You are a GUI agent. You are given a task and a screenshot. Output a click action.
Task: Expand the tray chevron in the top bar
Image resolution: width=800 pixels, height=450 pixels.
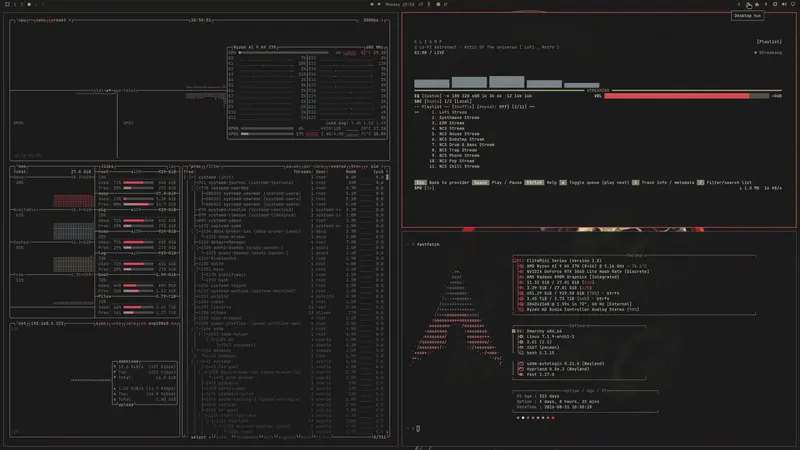pyautogui.click(x=739, y=4)
